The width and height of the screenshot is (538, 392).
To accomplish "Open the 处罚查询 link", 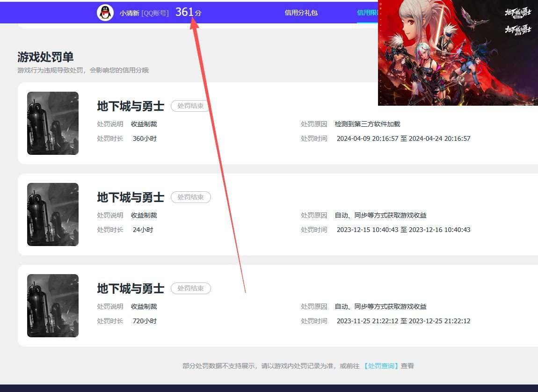I will coord(381,366).
